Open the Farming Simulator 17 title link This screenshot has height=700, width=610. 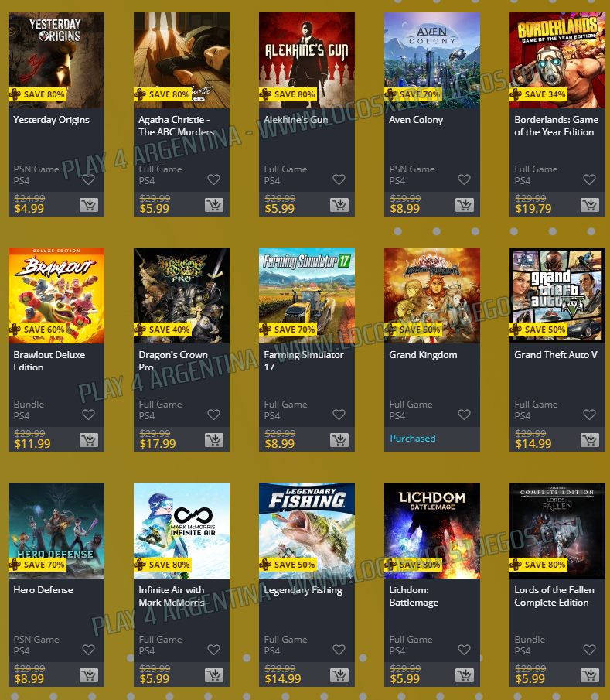pyautogui.click(x=304, y=360)
